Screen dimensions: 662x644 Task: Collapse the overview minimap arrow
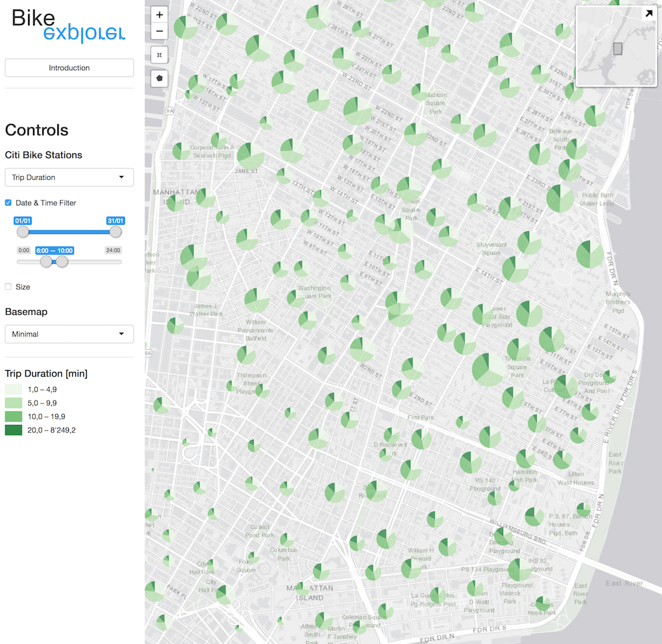649,14
